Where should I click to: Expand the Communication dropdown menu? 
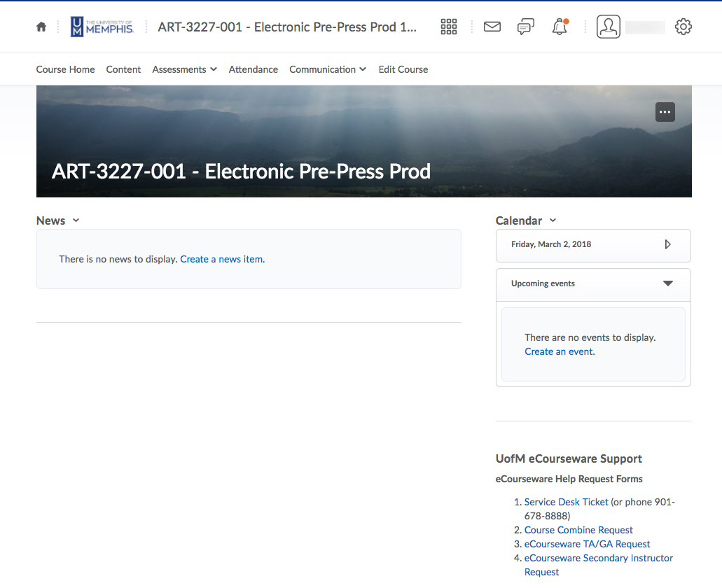[327, 69]
